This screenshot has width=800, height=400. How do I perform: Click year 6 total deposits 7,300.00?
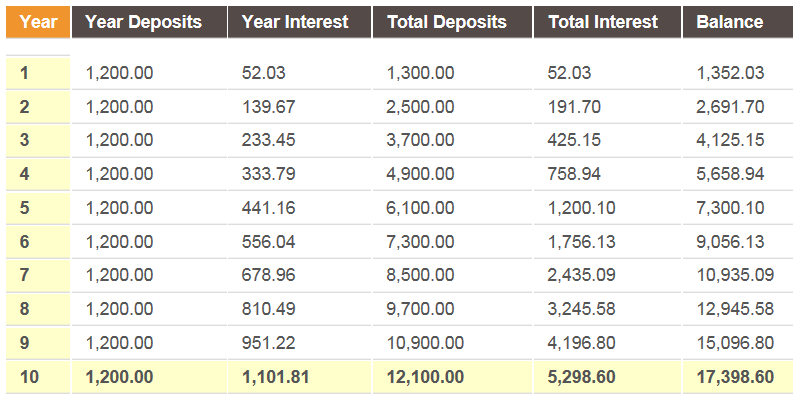(420, 242)
